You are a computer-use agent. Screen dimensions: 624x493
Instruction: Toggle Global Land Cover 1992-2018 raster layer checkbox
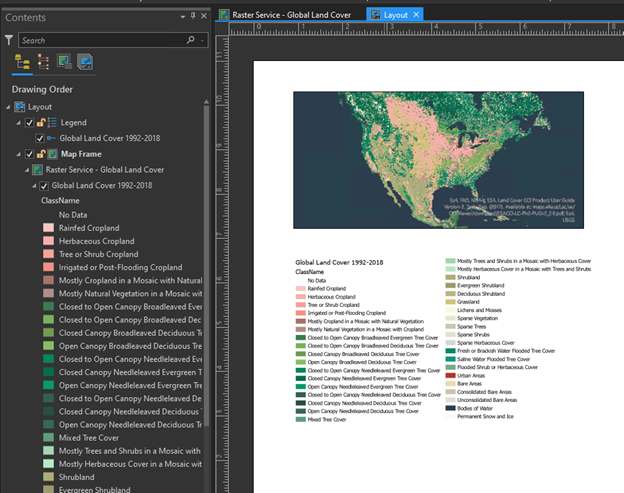(x=42, y=185)
